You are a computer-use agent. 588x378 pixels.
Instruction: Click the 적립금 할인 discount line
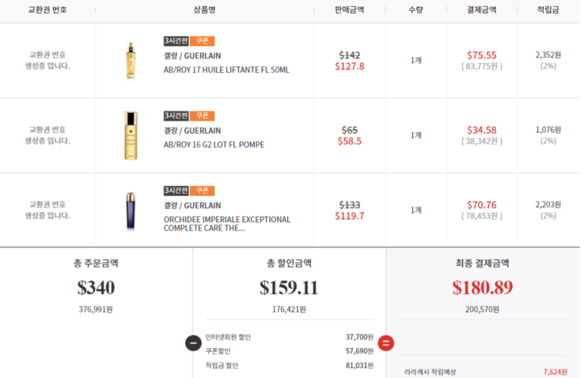[222, 365]
